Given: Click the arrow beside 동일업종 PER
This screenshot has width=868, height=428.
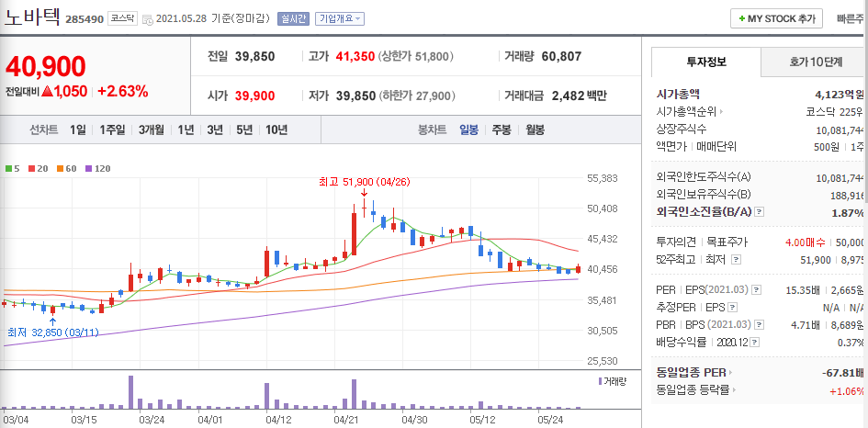Looking at the screenshot, I should (x=730, y=373).
